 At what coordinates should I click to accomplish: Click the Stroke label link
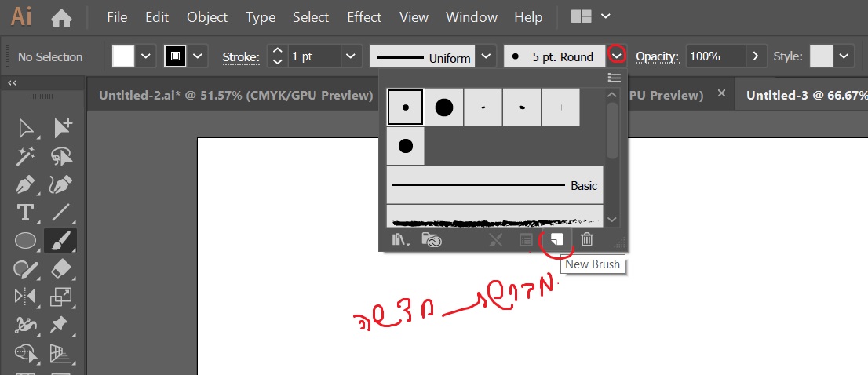(x=240, y=56)
